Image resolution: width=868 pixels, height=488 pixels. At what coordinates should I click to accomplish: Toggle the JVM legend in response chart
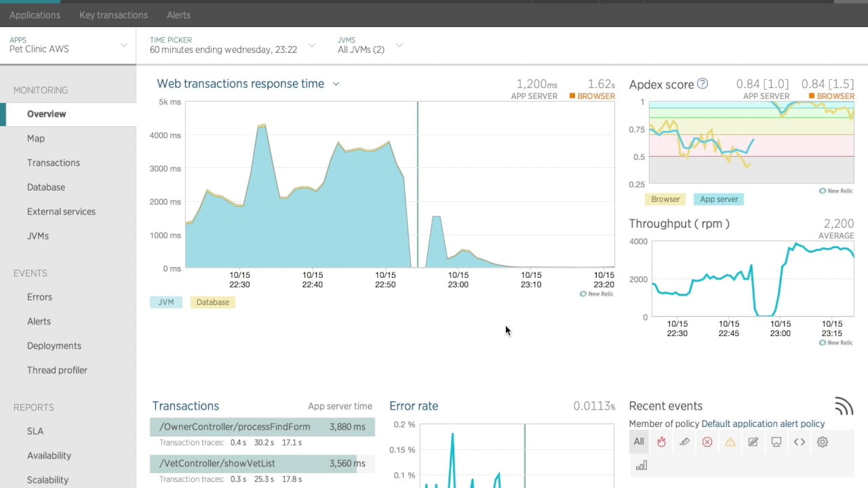(x=166, y=302)
